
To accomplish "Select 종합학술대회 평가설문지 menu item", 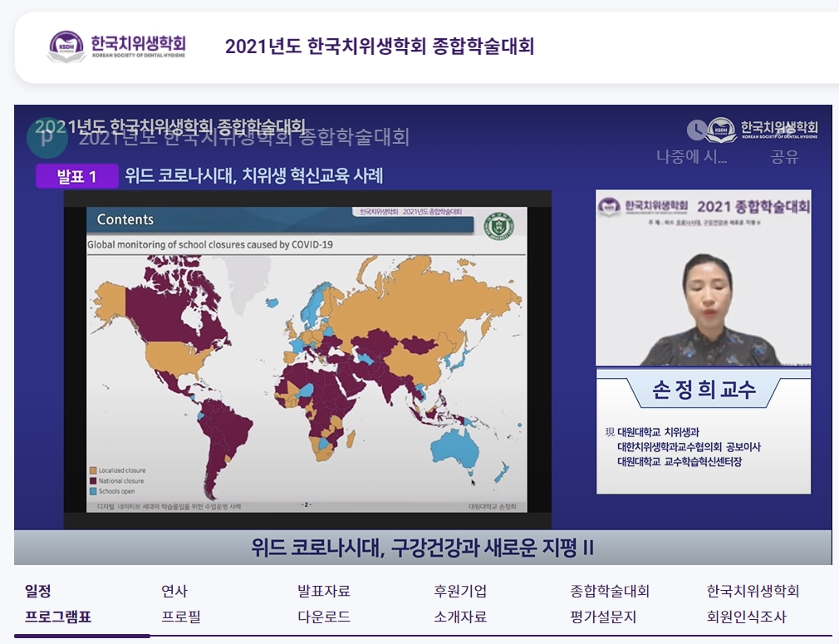I will click(x=610, y=604).
